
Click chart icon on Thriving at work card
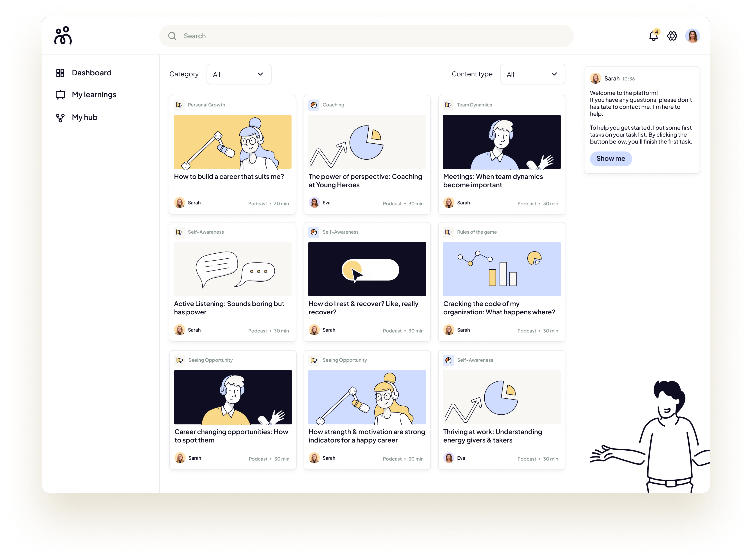448,360
